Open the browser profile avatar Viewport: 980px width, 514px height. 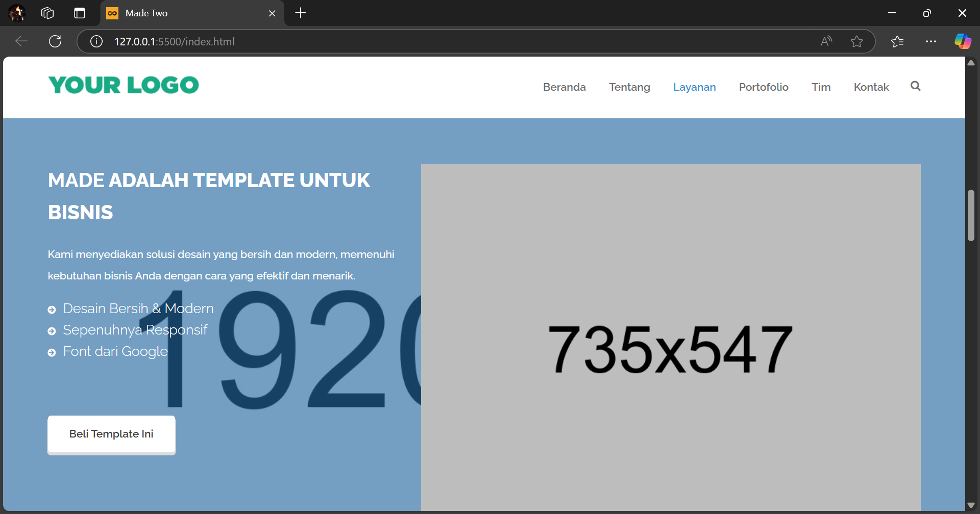click(17, 13)
